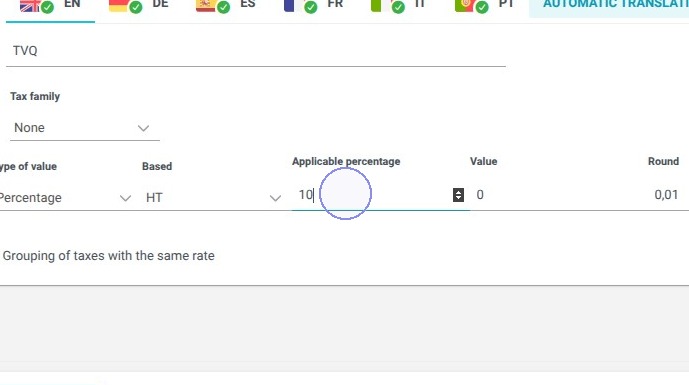
Task: Click the green checkmark on the German flag
Action: 136,7
